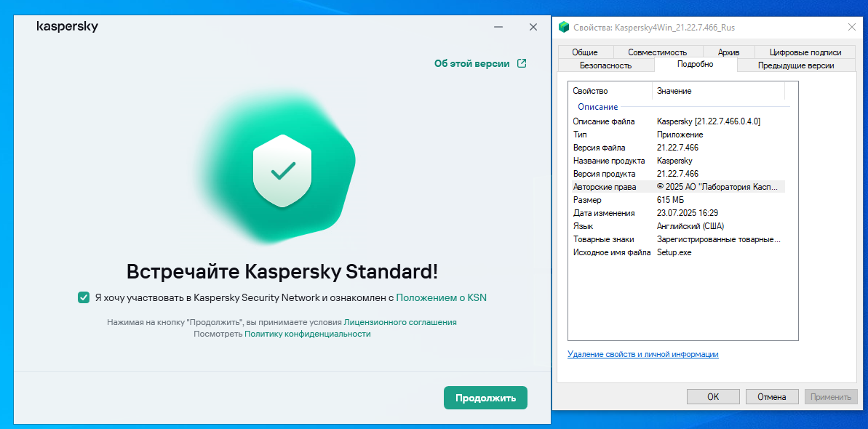Click the "Встречайте Kaspersky Standard!" heading

(282, 272)
